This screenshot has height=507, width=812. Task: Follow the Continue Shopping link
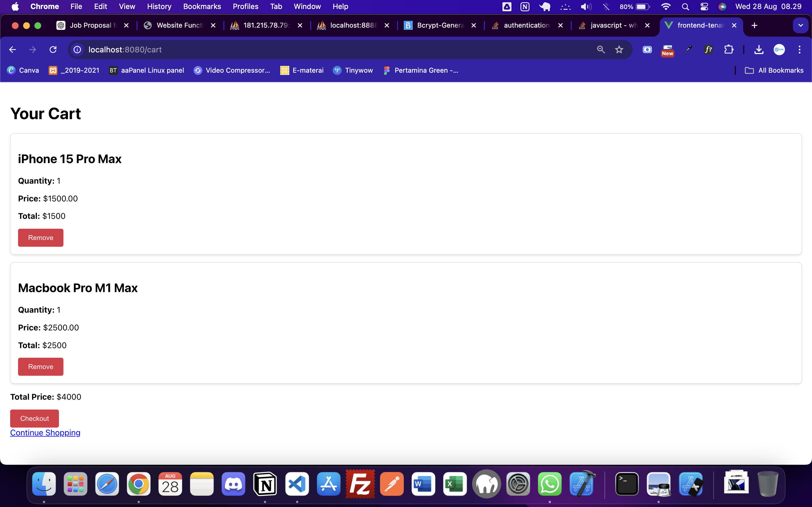click(x=45, y=433)
